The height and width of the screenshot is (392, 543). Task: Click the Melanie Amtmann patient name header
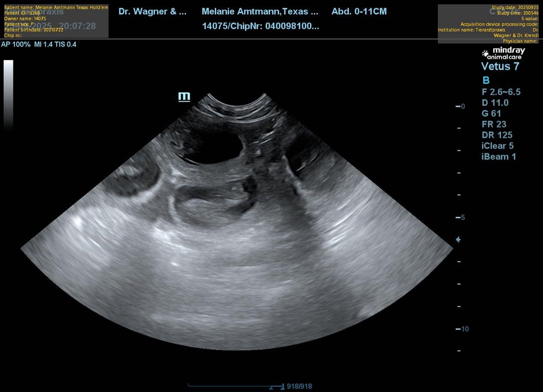pos(260,12)
